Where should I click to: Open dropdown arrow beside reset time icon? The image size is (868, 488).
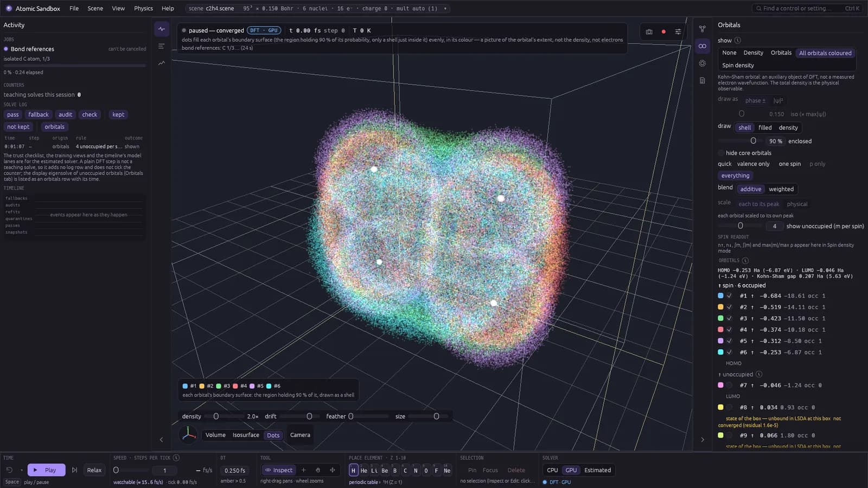click(22, 470)
